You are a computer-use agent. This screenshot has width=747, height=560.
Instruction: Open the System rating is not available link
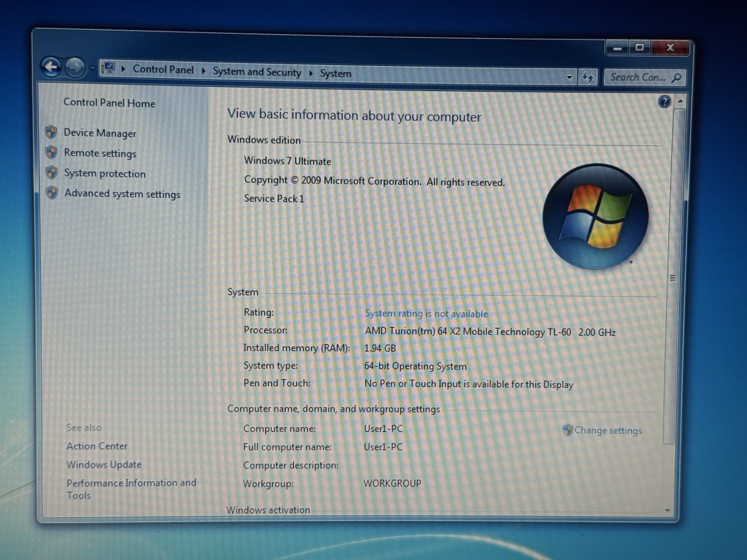[426, 314]
